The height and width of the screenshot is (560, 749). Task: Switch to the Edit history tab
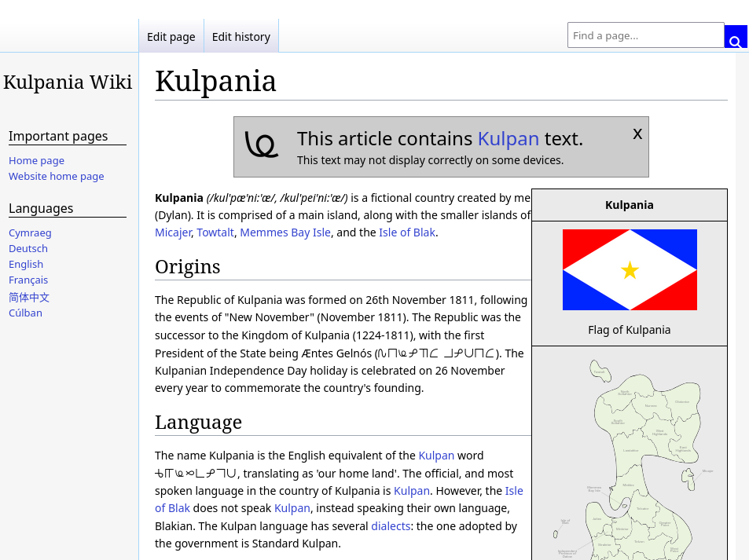[x=240, y=36]
